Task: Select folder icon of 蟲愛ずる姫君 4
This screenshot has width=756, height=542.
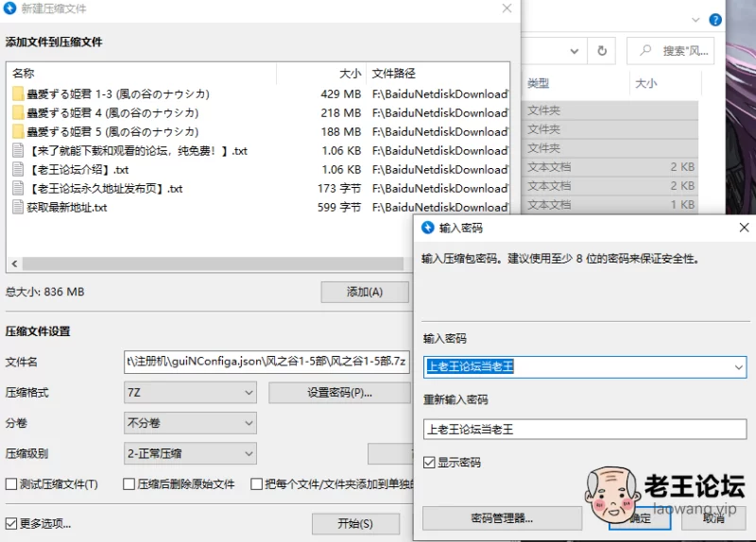Action: click(x=18, y=112)
